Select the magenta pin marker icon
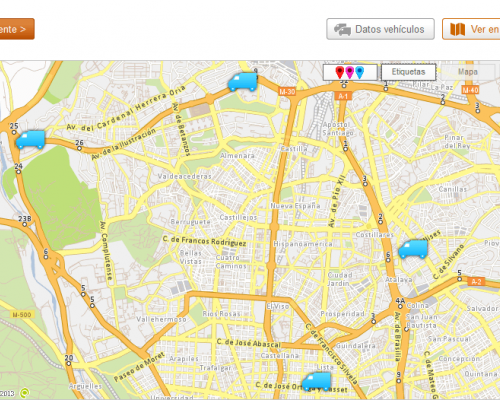Viewport: 500px width, 400px height. point(349,72)
